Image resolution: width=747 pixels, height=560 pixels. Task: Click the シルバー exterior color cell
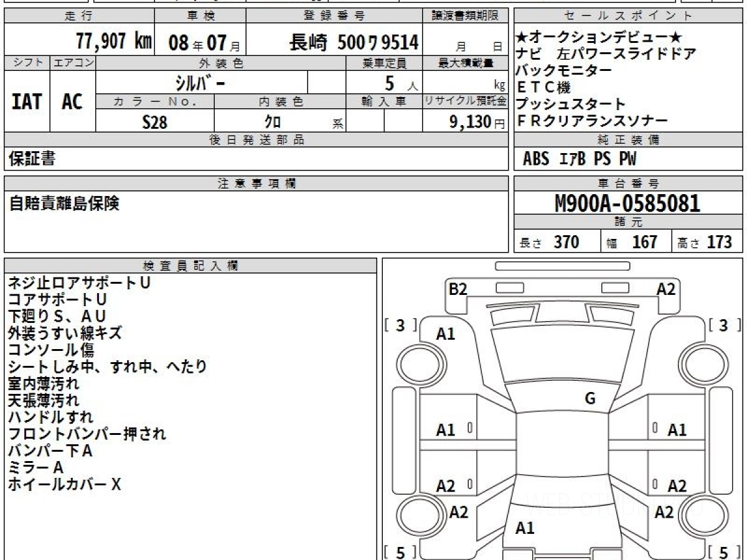(201, 82)
